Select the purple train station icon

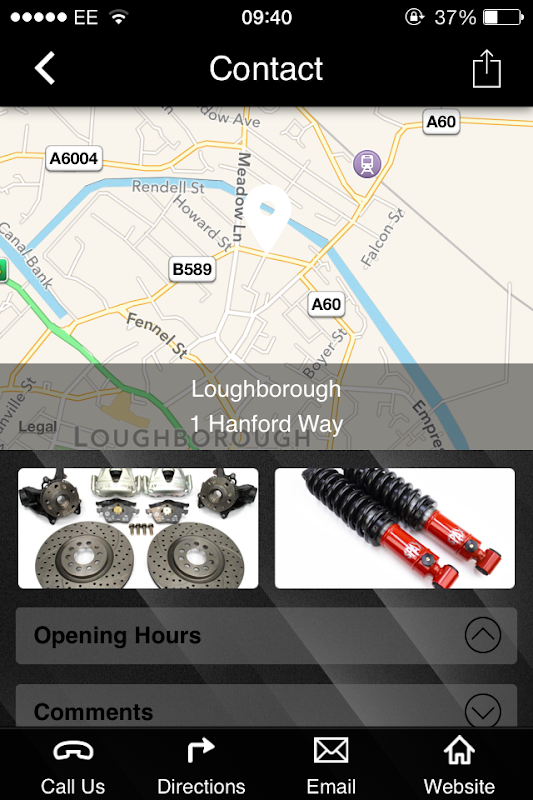click(x=367, y=164)
